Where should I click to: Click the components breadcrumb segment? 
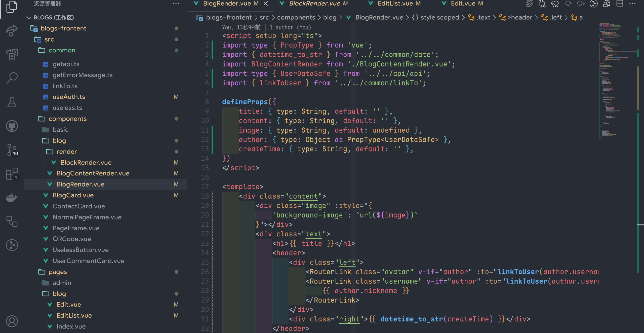(296, 18)
